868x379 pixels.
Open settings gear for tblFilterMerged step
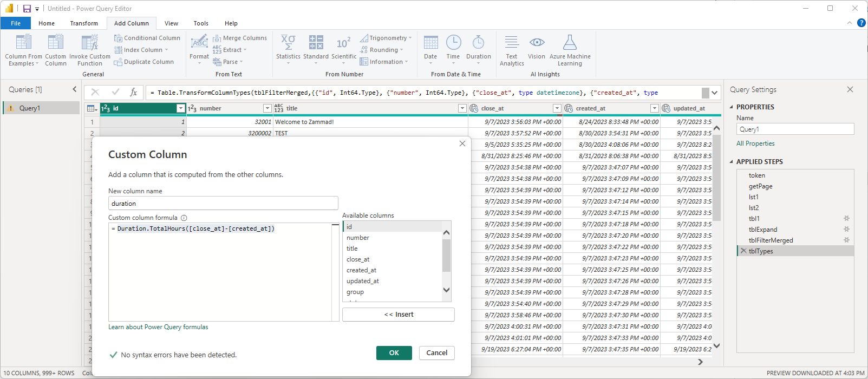[x=847, y=240]
